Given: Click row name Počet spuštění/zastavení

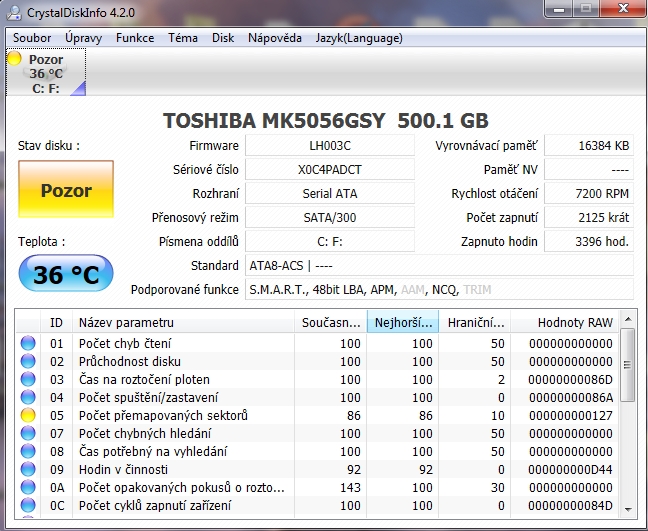Looking at the screenshot, I should click(148, 398).
